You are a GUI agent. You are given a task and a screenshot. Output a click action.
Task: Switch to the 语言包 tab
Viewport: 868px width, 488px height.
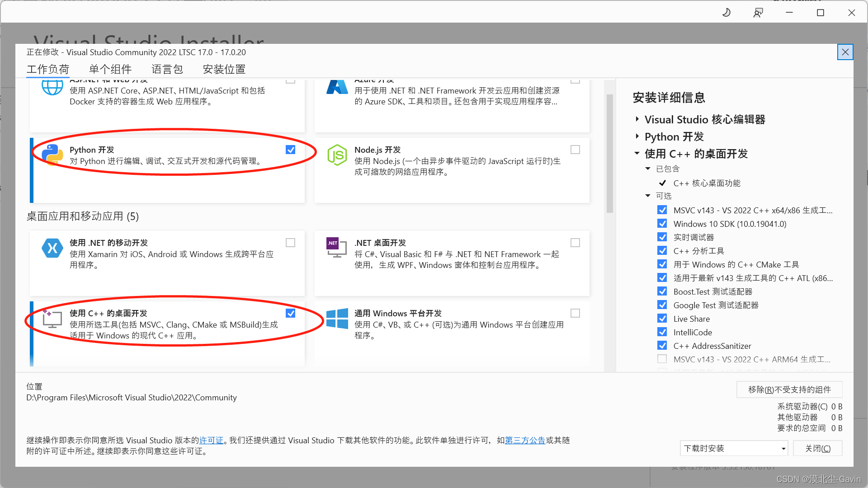click(x=167, y=69)
